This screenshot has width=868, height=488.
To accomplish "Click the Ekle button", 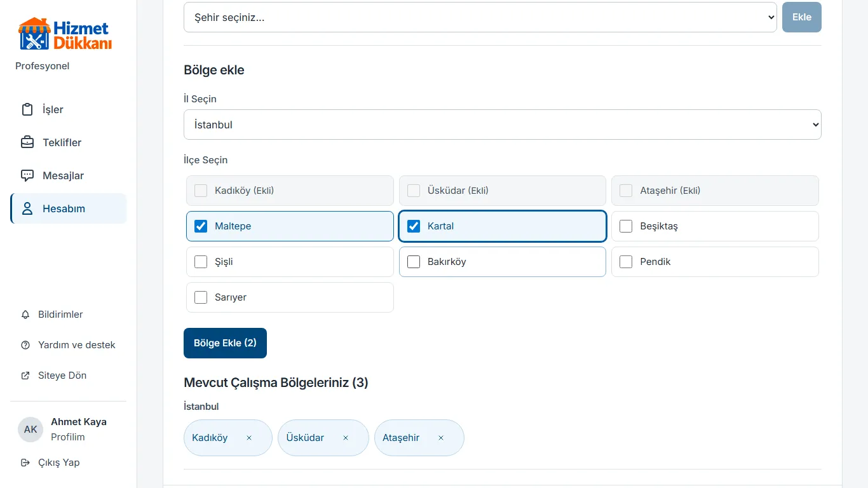I will click(802, 17).
